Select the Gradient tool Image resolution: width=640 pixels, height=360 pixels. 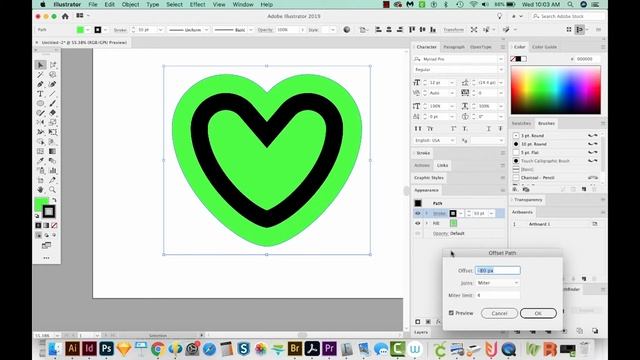click(53, 151)
